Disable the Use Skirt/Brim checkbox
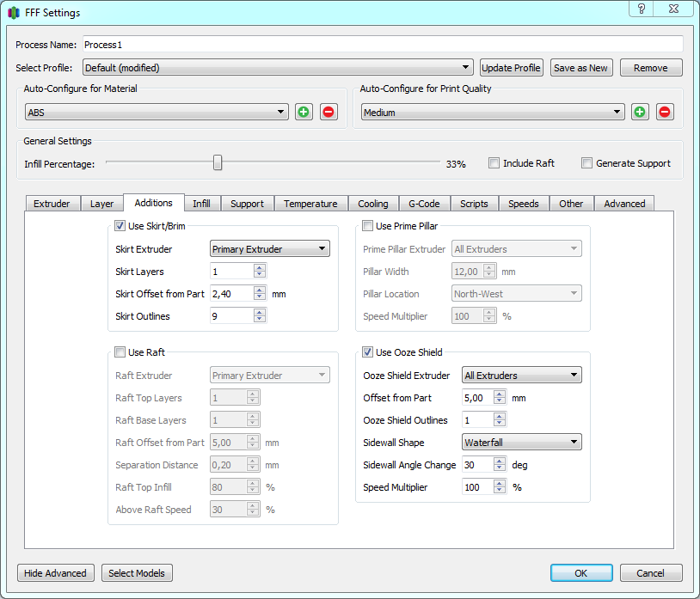 [x=120, y=227]
